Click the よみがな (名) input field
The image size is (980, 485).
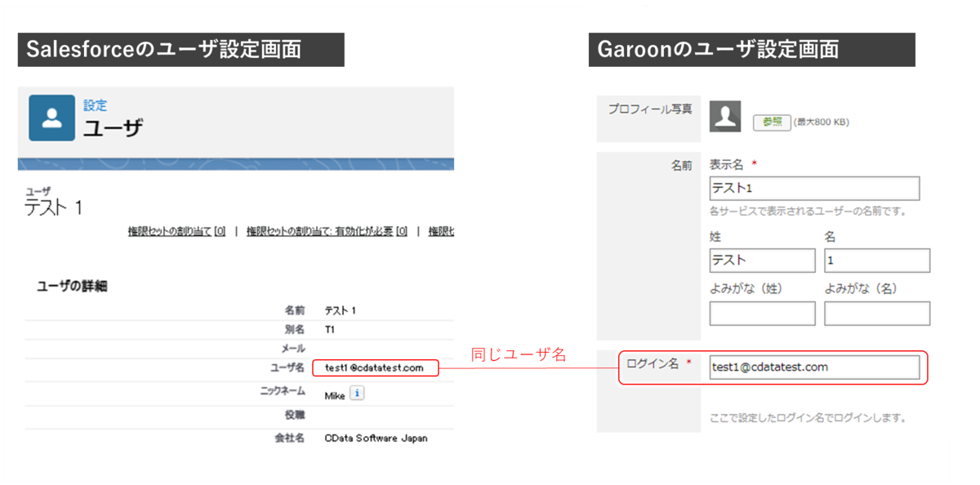[x=877, y=313]
